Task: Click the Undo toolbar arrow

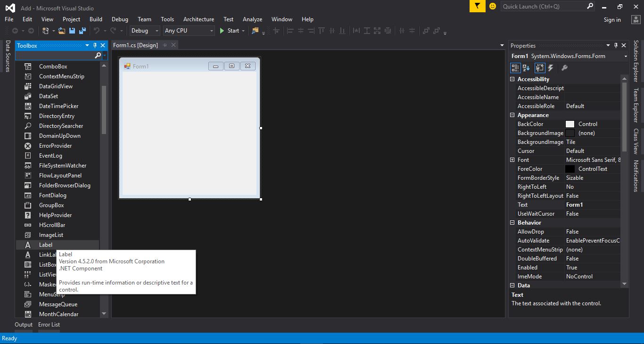Action: (x=97, y=31)
